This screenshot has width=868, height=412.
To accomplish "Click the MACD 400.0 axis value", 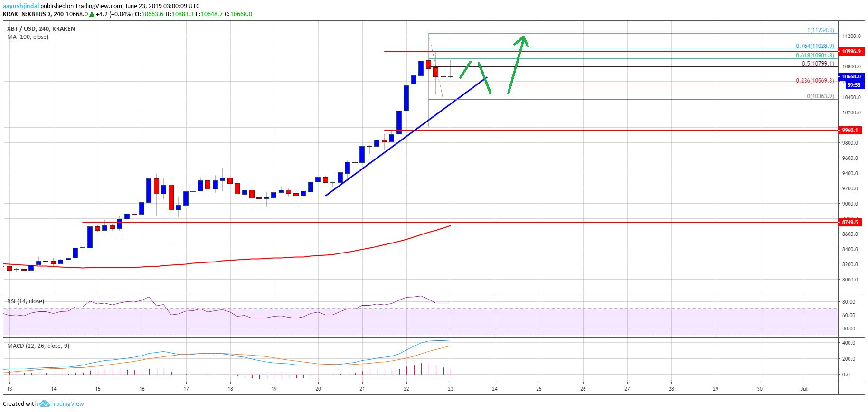I will click(849, 343).
